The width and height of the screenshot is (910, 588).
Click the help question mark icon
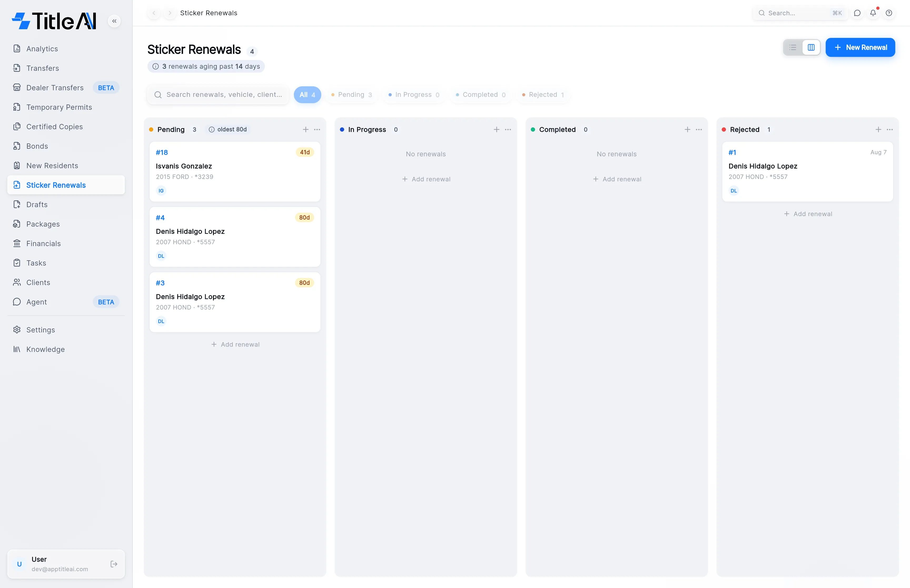889,13
